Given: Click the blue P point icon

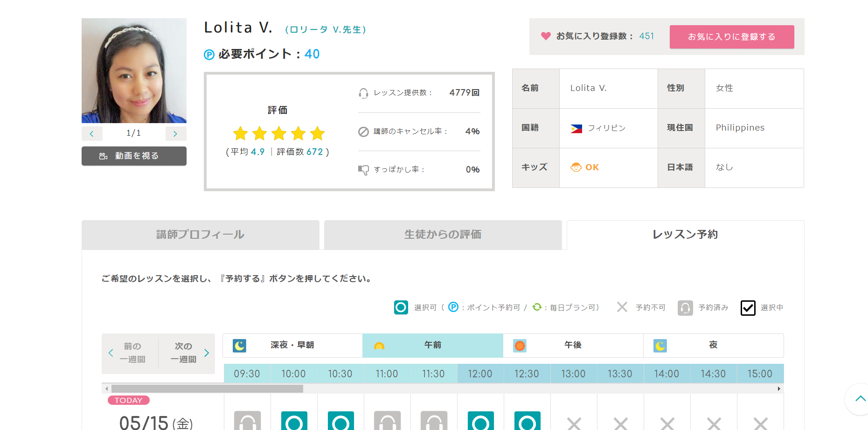Looking at the screenshot, I should point(209,55).
